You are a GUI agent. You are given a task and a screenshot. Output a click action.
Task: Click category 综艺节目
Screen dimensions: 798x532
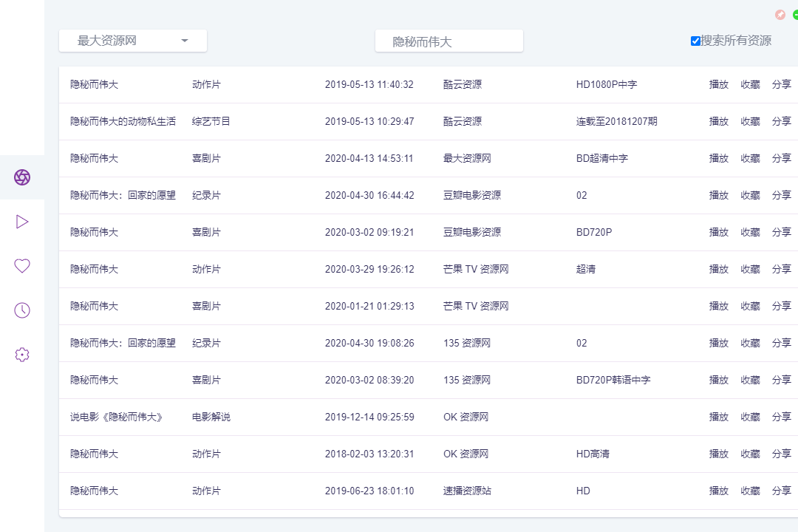pyautogui.click(x=211, y=121)
